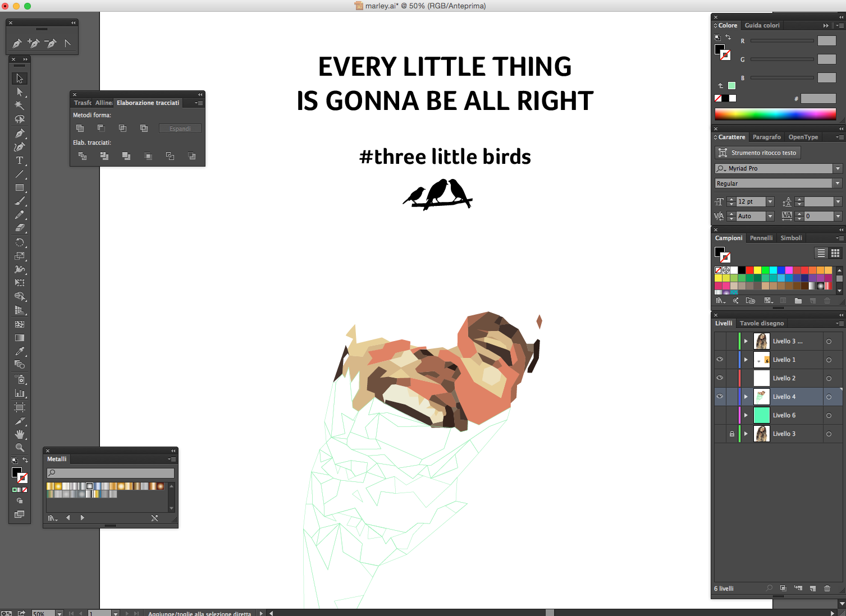Click Strumento ritocco testo button

[757, 153]
